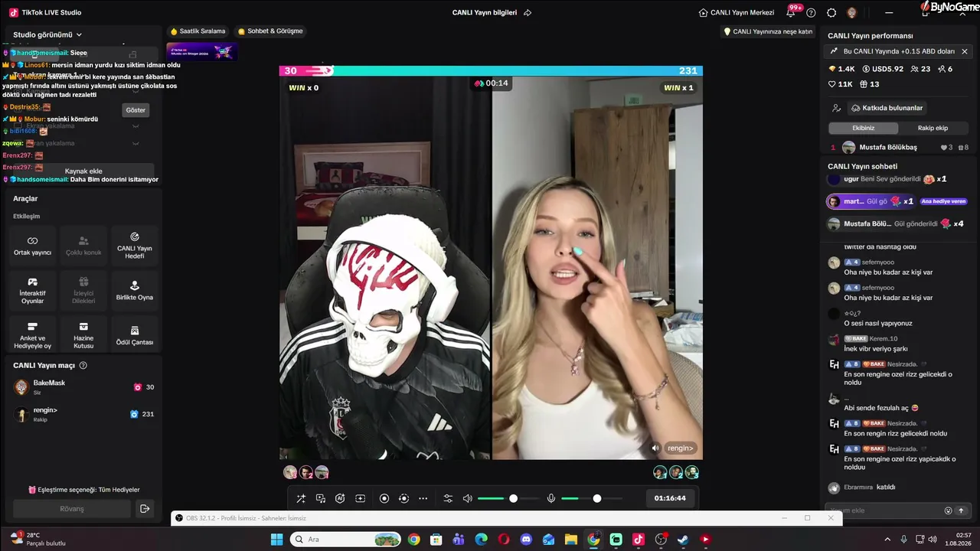
Task: Open the notifications bell
Action: point(790,13)
